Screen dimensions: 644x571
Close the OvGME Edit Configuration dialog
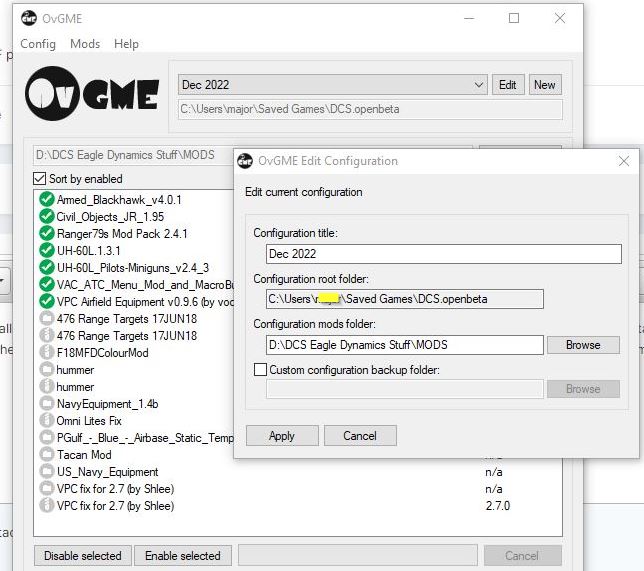(x=624, y=161)
